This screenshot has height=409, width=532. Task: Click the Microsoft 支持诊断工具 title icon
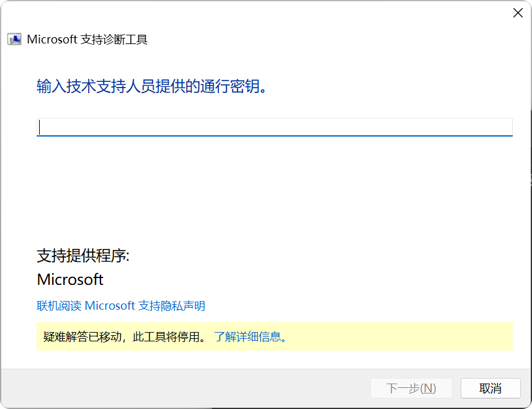[14, 39]
